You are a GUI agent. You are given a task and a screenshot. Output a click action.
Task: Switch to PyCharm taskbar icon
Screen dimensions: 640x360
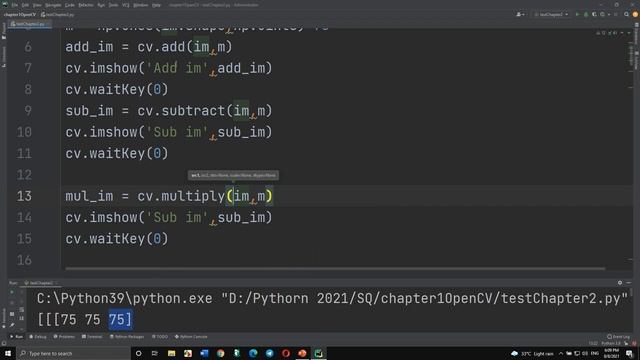coord(318,353)
